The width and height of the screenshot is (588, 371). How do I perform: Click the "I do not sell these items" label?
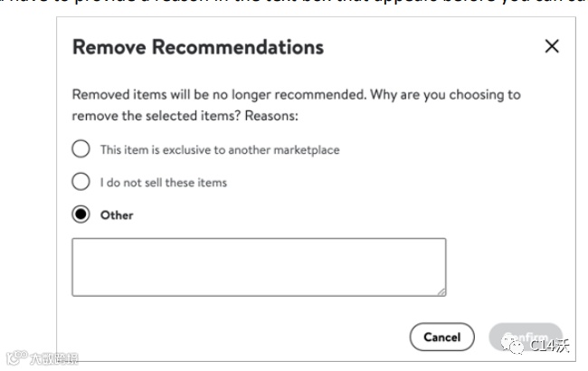coord(163,182)
